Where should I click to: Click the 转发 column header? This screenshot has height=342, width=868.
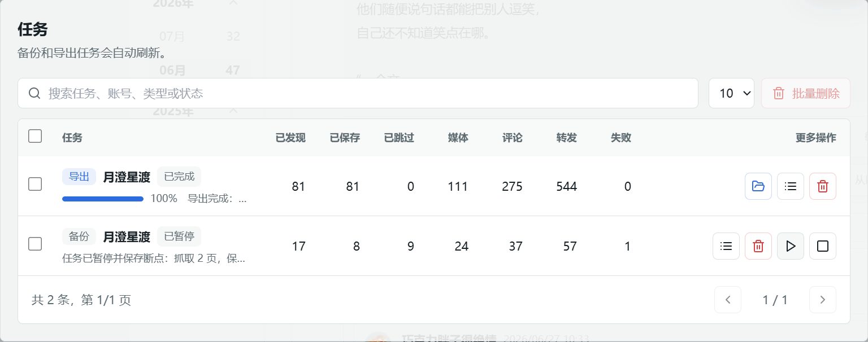(566, 138)
